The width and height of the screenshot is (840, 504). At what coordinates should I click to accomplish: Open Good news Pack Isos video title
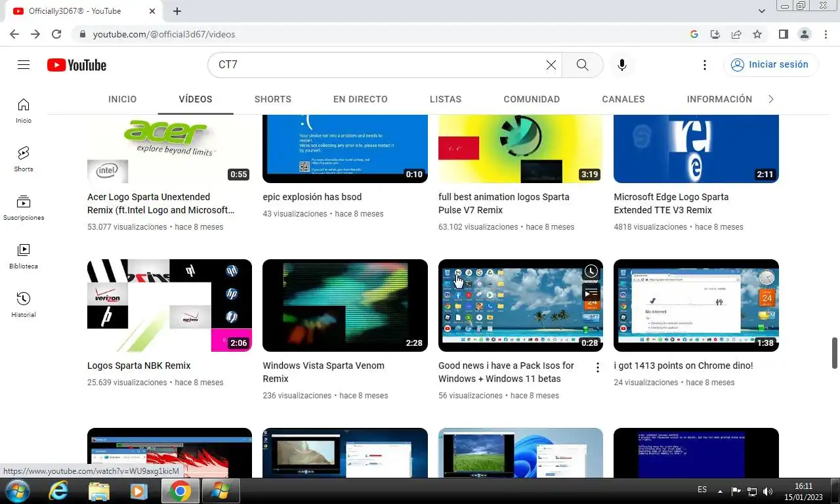(x=506, y=372)
